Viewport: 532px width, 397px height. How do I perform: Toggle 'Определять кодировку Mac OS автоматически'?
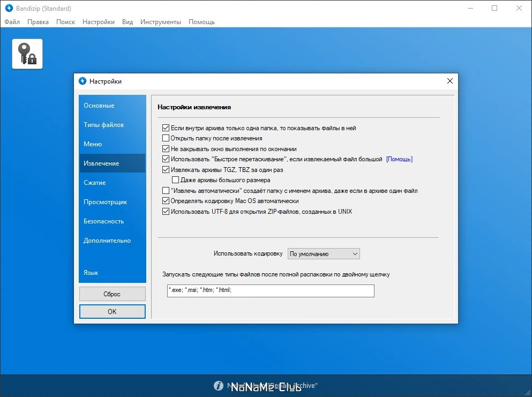[166, 201]
